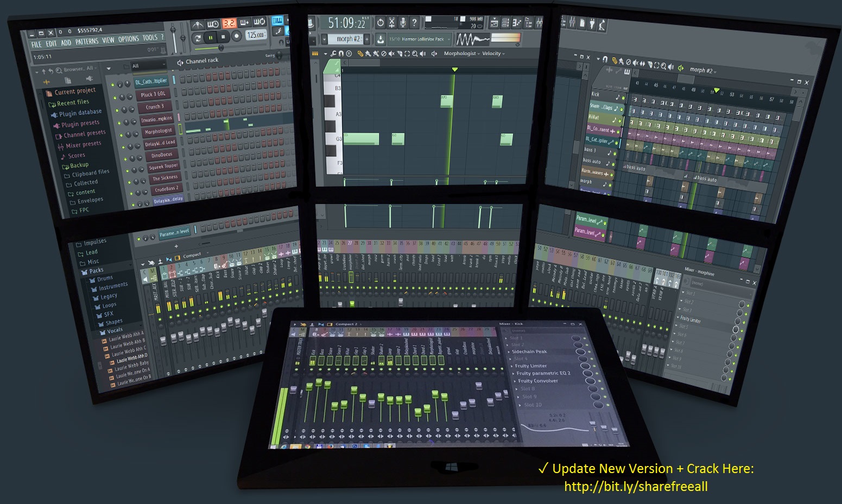Pick the mute tool in piano roll toolbar
Screen dimensions: 842x504
[391, 53]
